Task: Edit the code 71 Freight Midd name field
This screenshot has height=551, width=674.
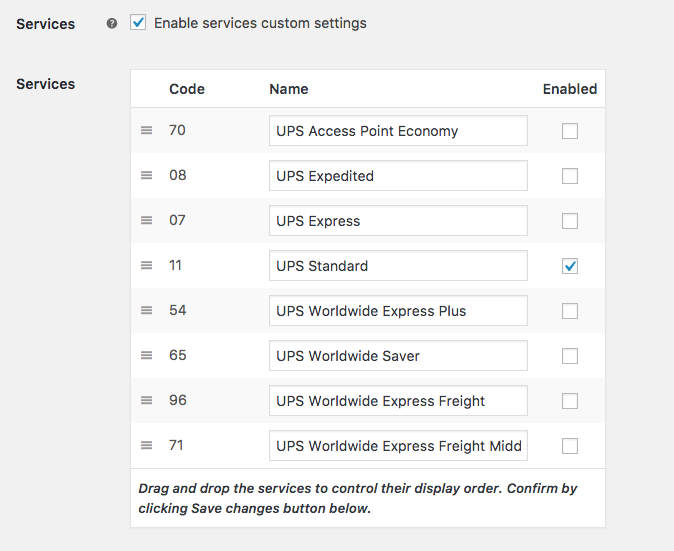Action: 398,446
